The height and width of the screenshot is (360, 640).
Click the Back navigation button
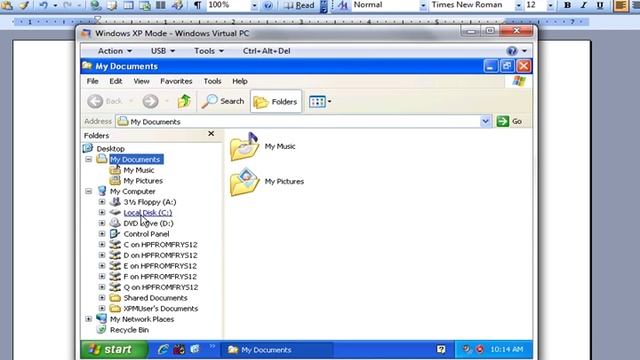tap(105, 101)
